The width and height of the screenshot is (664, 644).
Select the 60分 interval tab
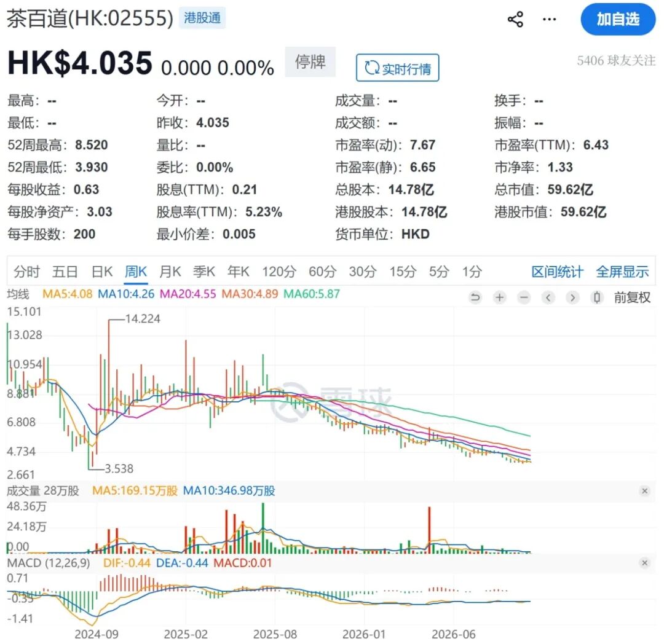point(323,272)
